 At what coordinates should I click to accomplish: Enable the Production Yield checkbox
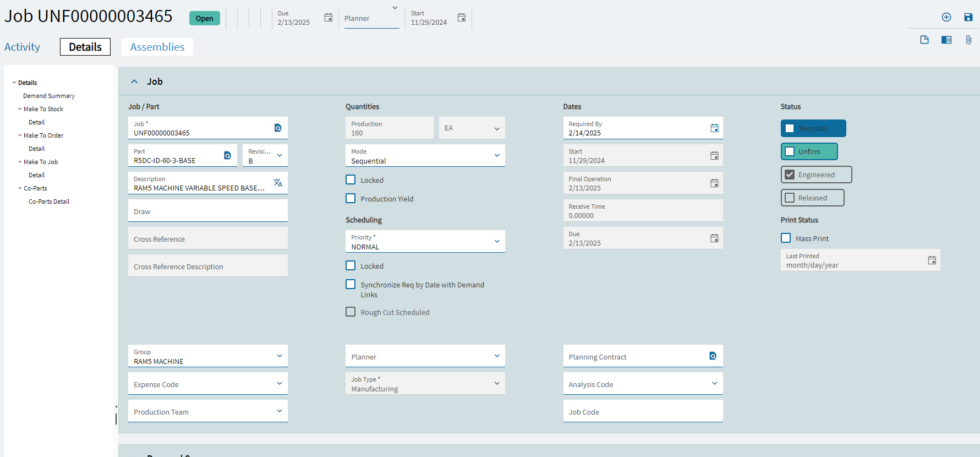pyautogui.click(x=351, y=198)
